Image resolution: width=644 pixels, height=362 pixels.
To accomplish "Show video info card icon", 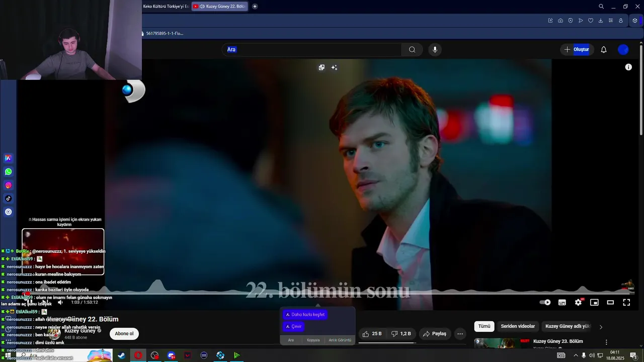I will pyautogui.click(x=628, y=67).
